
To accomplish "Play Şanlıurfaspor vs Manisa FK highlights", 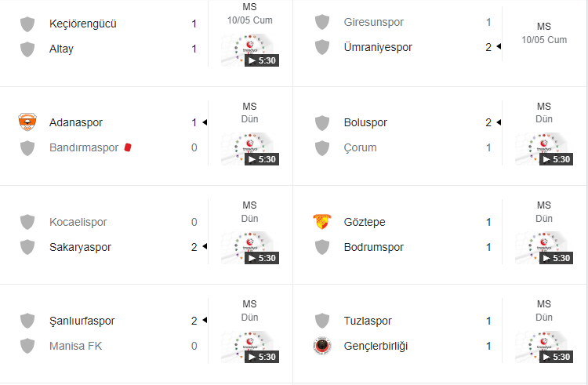I will click(250, 347).
